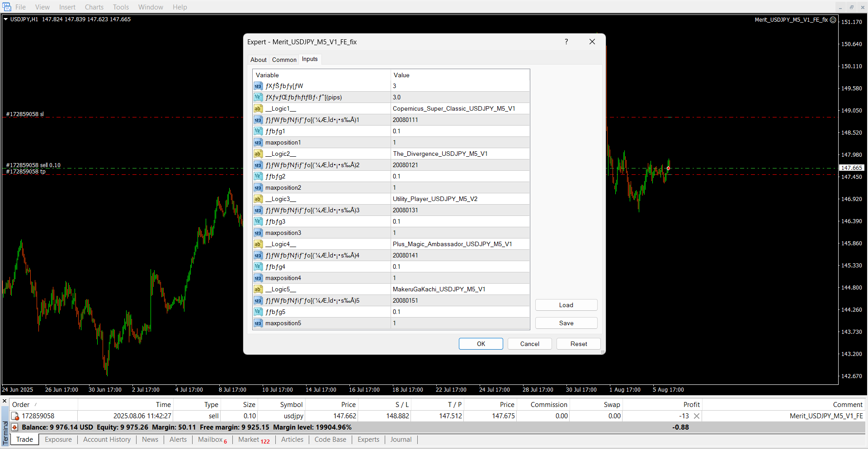Select the __Logic2__ value The_Divergence_USDJPY_M5_V1
This screenshot has width=868, height=449.
[459, 154]
